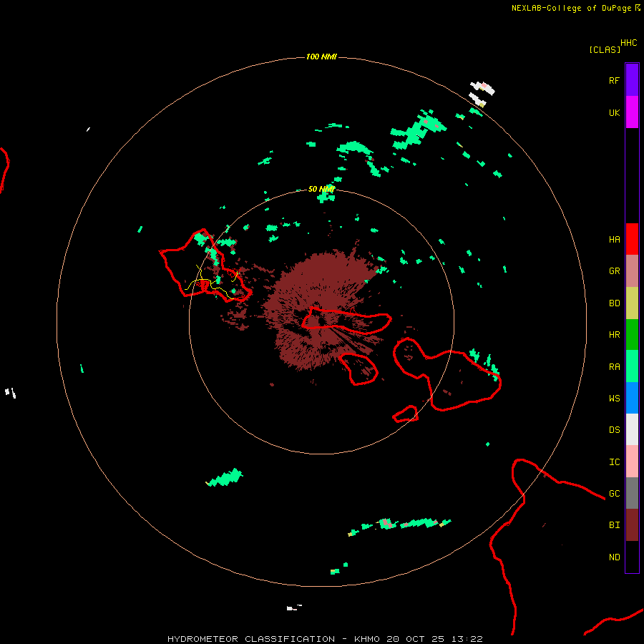Image resolution: width=644 pixels, height=644 pixels.
Task: Click the '50 NMI' range ring label
Action: [321, 190]
